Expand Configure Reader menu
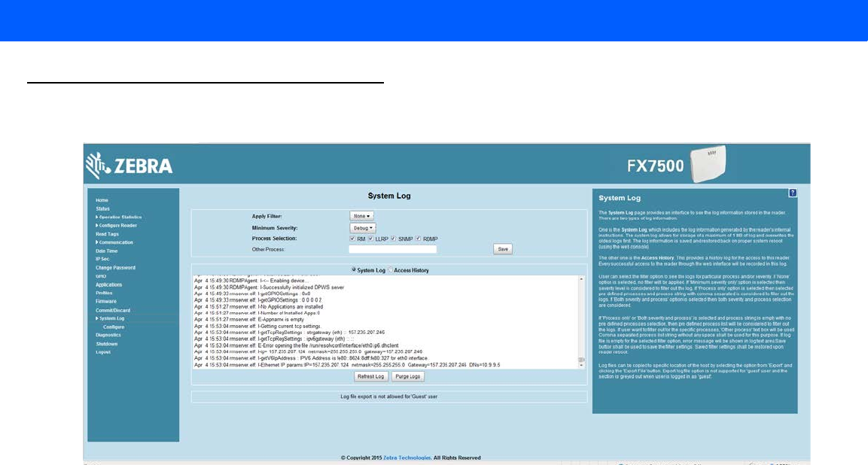 116,225
